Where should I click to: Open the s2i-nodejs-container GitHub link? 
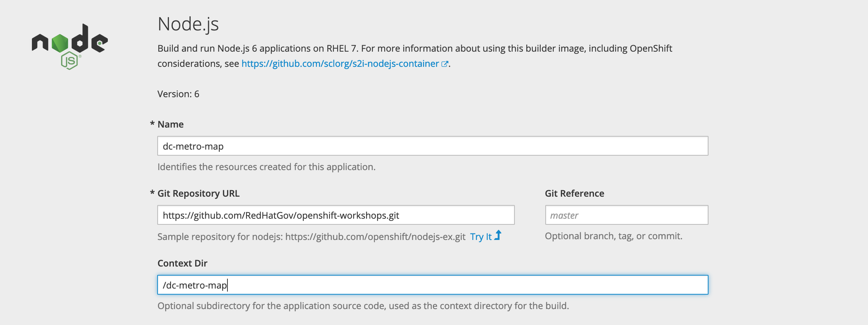tap(340, 64)
